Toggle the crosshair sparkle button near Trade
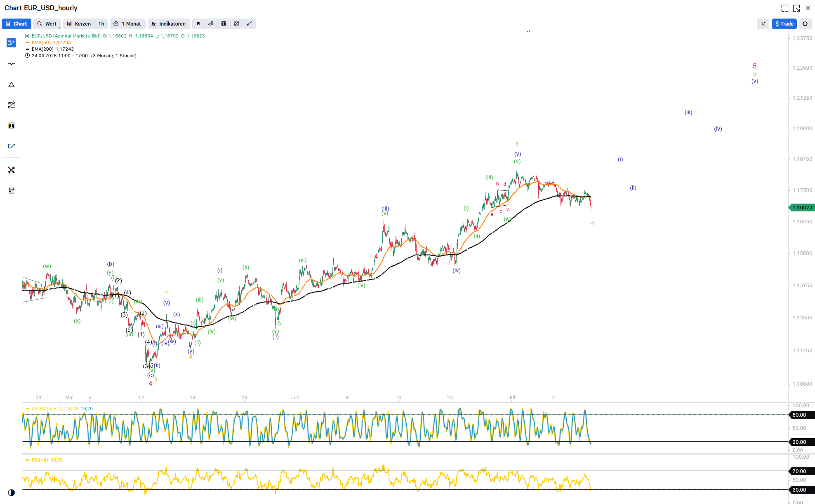Screen dimensions: 815x504 coord(763,24)
